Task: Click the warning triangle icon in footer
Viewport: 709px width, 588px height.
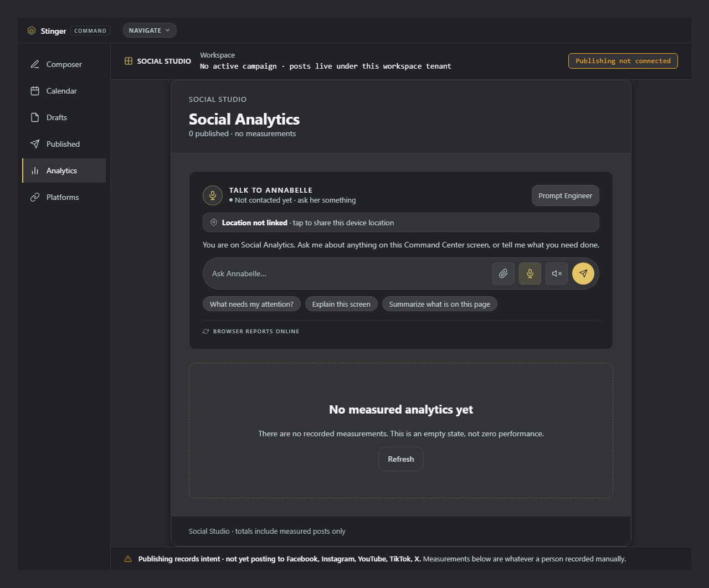Action: tap(128, 559)
